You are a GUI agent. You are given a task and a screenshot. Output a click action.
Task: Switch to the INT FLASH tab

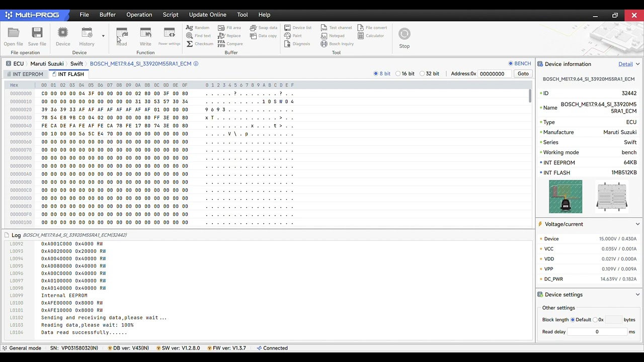[x=68, y=74]
